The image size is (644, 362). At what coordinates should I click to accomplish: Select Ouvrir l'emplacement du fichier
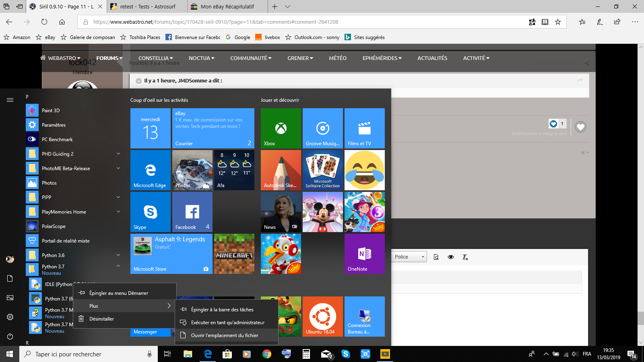point(227,335)
